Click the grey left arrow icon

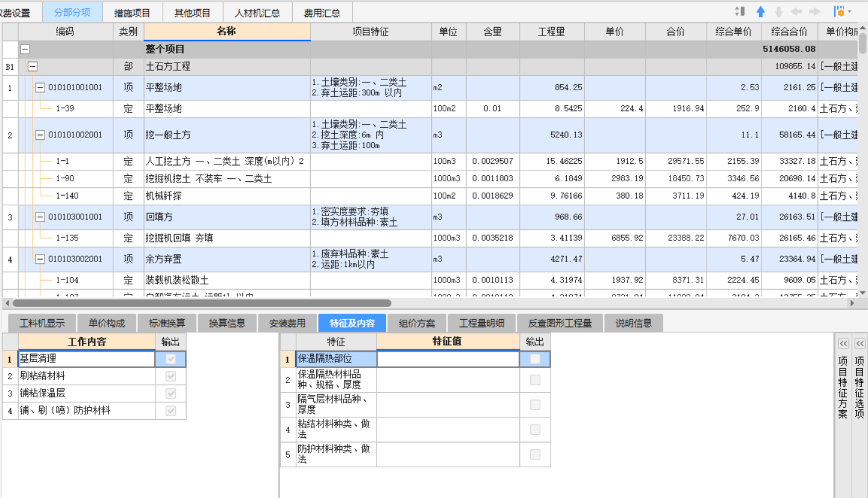point(796,11)
